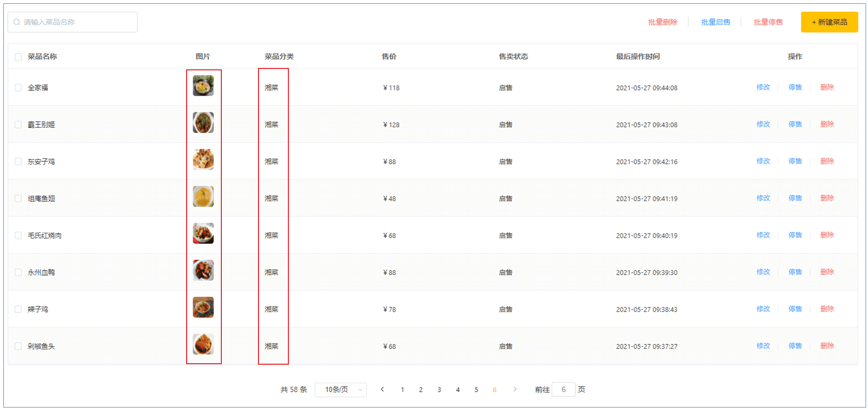Go to the previous page arrow

click(x=382, y=389)
